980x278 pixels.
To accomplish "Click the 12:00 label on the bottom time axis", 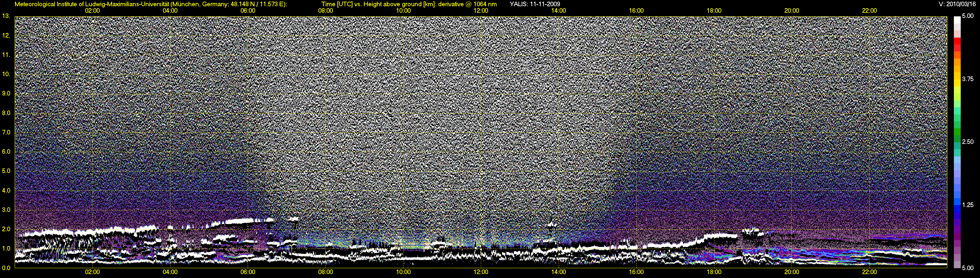I will [x=481, y=272].
